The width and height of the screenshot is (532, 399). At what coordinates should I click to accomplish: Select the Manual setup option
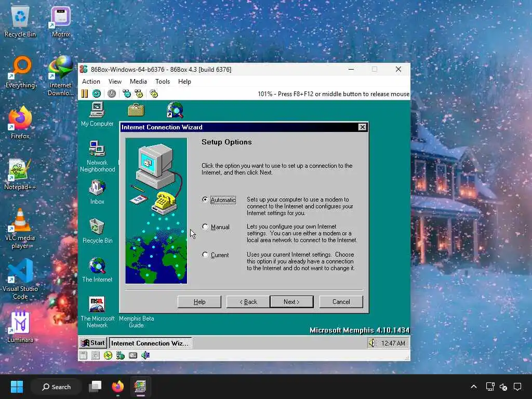coord(216,227)
